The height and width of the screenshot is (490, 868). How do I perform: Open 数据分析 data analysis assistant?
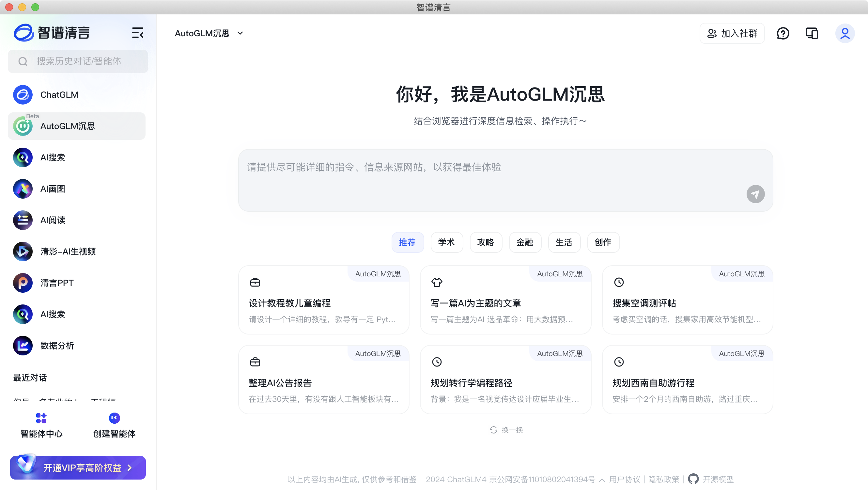tap(57, 346)
